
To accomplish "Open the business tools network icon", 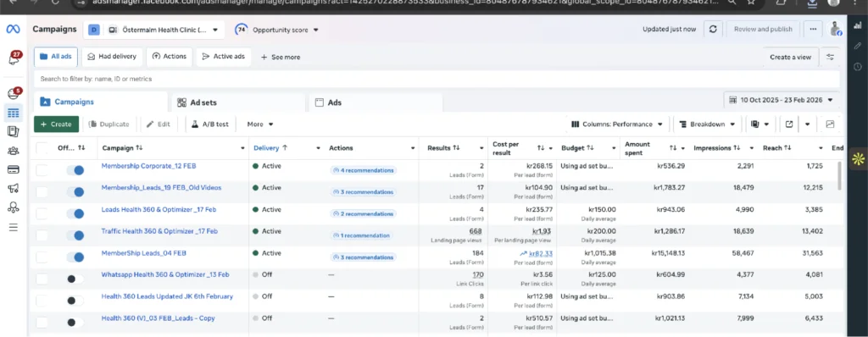I will (x=14, y=207).
